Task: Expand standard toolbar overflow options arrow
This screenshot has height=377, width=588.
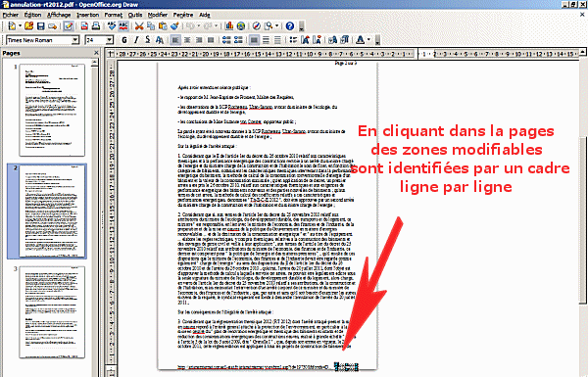Action: [x=301, y=26]
